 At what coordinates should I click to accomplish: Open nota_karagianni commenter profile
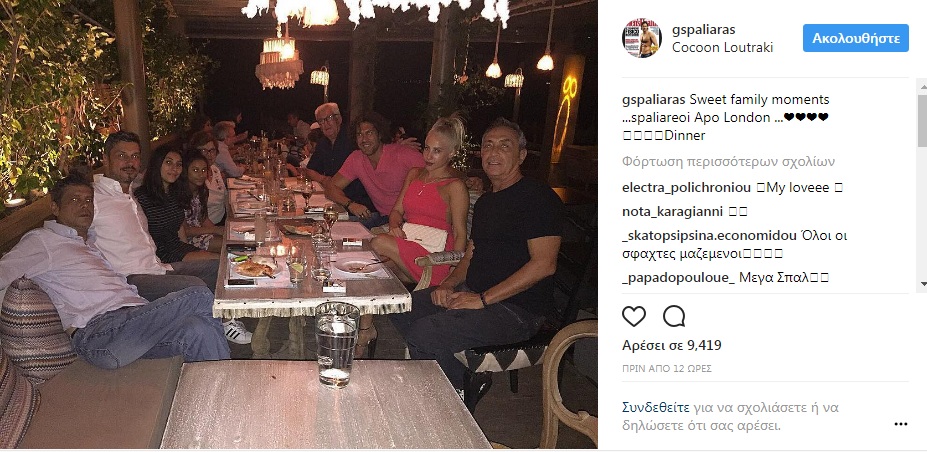(x=672, y=212)
